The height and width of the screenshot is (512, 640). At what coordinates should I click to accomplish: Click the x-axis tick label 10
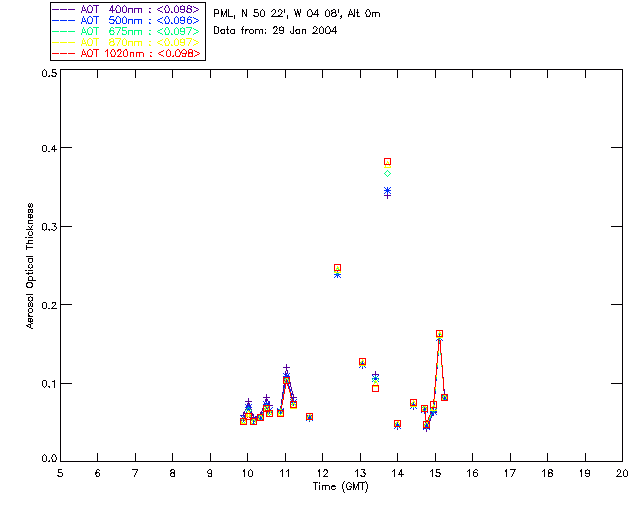click(x=247, y=473)
